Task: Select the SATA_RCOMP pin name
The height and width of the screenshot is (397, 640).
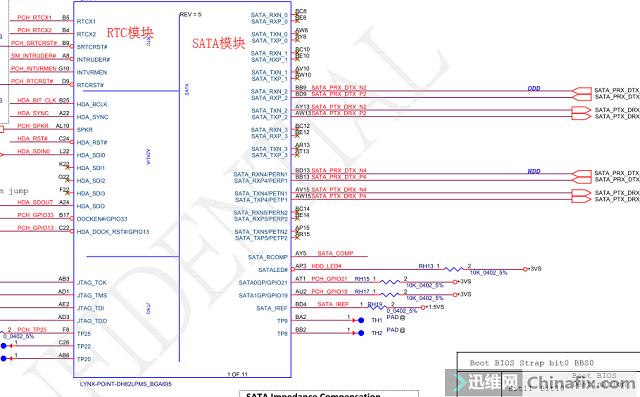Action: 268,257
